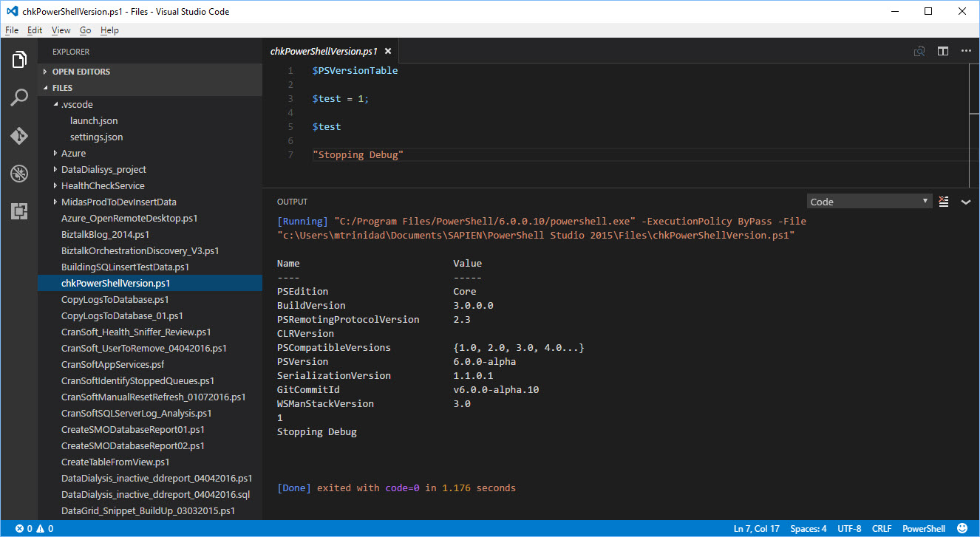Open problems via the status bar error count
This screenshot has width=980, height=537.
coord(34,529)
